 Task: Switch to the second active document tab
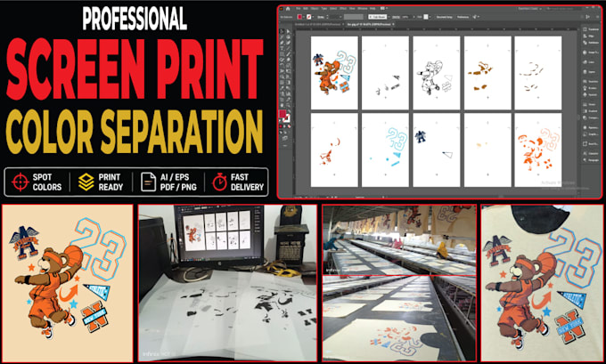pos(371,24)
